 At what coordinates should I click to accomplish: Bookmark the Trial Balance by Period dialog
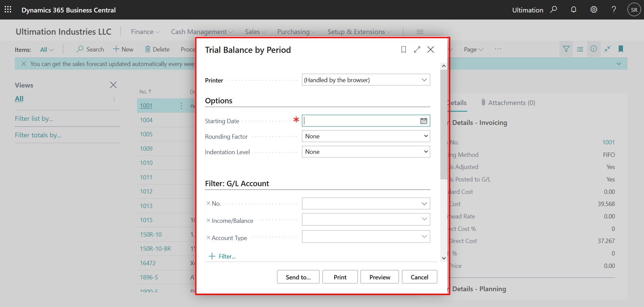403,49
